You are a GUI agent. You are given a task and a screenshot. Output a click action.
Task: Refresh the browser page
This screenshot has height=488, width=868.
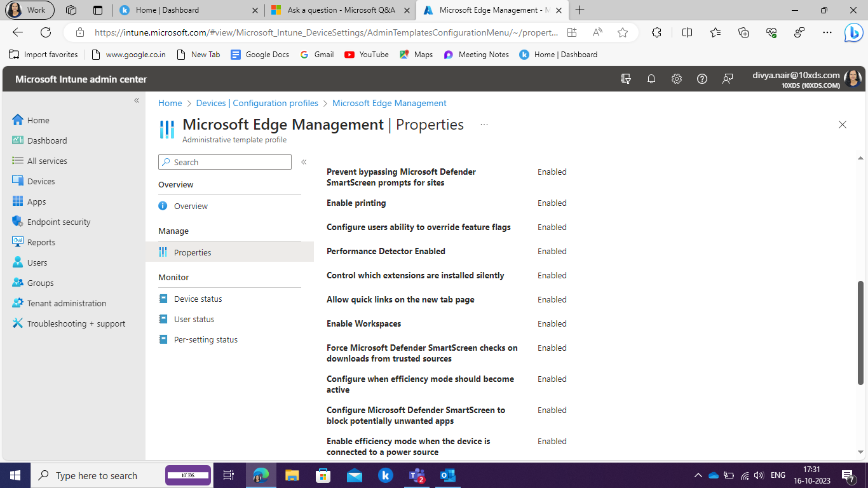pyautogui.click(x=46, y=32)
